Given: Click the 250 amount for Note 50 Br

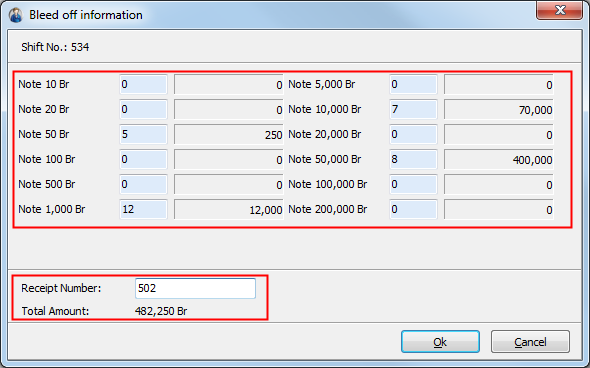Looking at the screenshot, I should [x=228, y=134].
